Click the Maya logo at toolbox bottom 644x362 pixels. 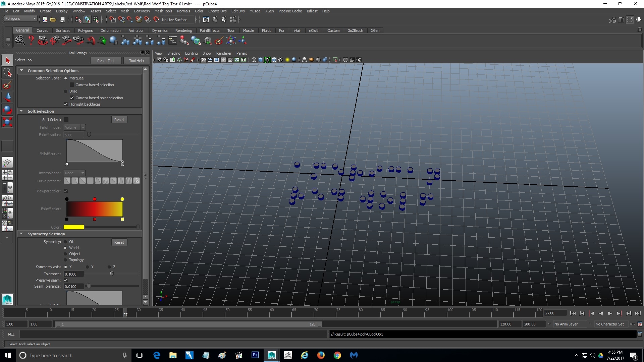pyautogui.click(x=7, y=299)
